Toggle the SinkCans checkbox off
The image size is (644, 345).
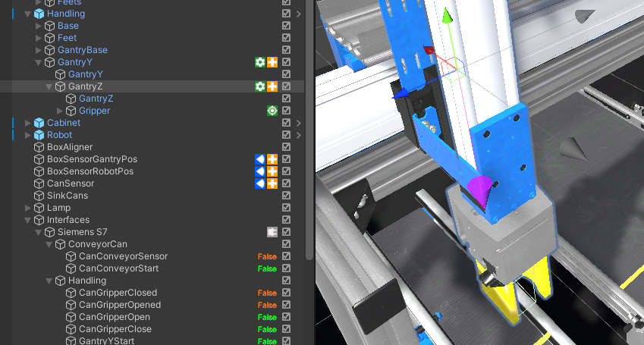coord(286,196)
